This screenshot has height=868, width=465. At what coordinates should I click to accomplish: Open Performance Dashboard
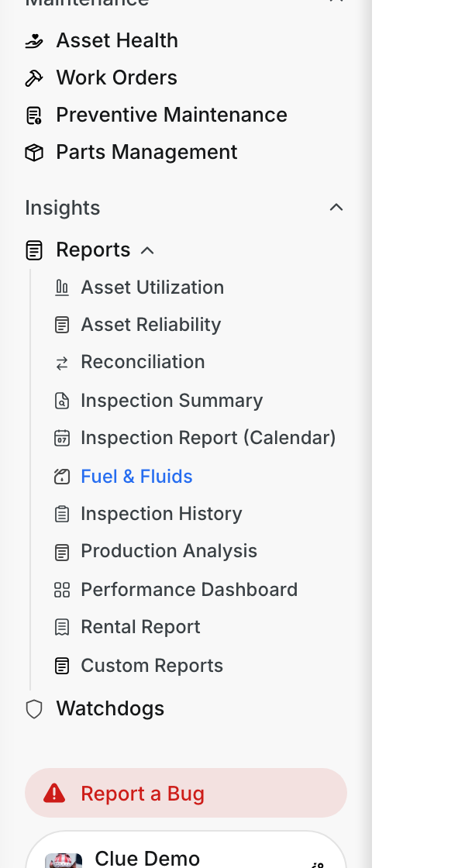click(x=189, y=590)
